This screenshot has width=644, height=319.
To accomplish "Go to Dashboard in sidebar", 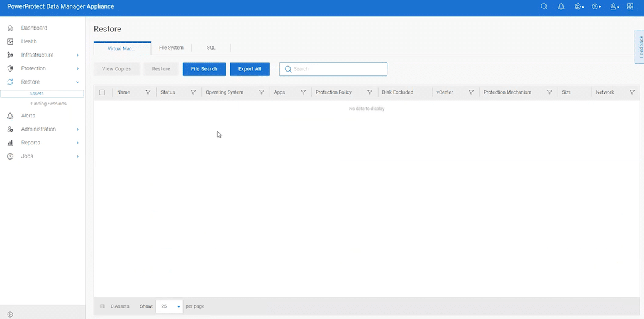I will (x=34, y=28).
